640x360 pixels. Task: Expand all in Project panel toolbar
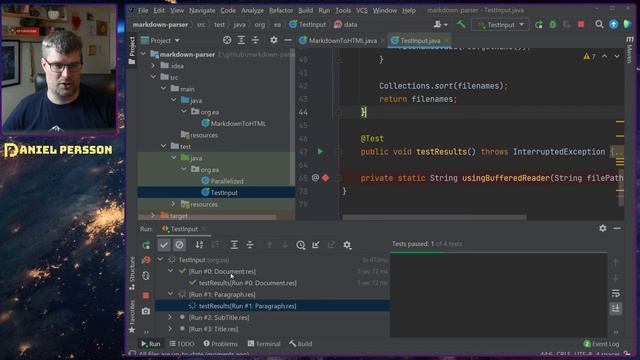tap(241, 40)
